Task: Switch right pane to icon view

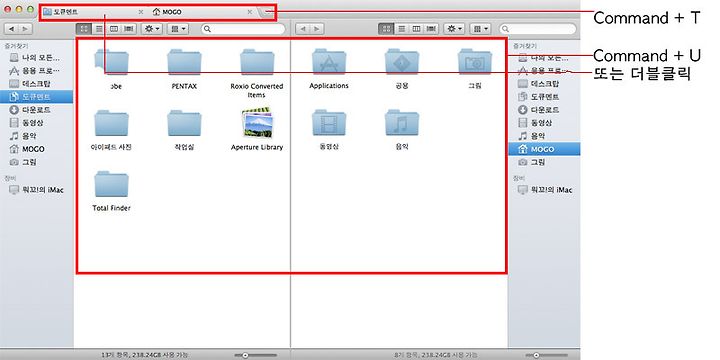Action: pos(386,29)
